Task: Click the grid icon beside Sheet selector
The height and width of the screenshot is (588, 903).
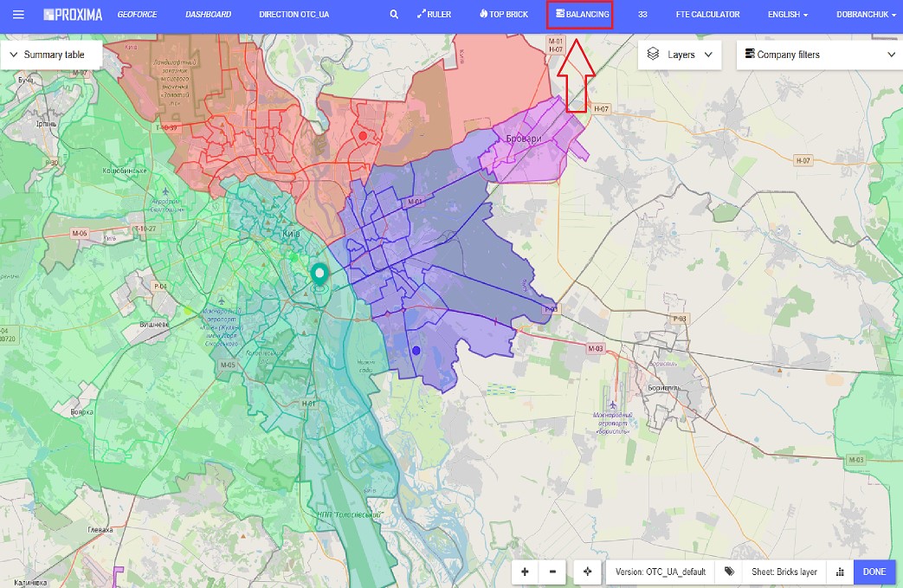Action: tap(840, 572)
